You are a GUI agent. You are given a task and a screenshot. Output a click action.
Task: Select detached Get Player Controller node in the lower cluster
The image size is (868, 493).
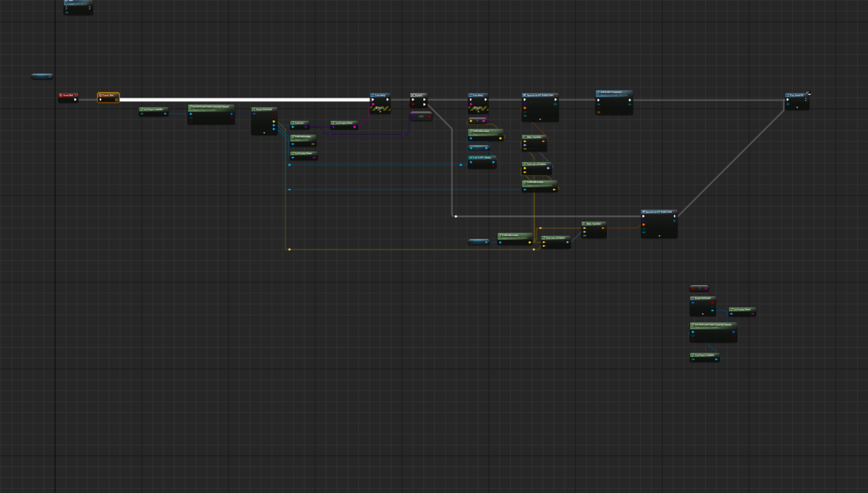pyautogui.click(x=705, y=357)
